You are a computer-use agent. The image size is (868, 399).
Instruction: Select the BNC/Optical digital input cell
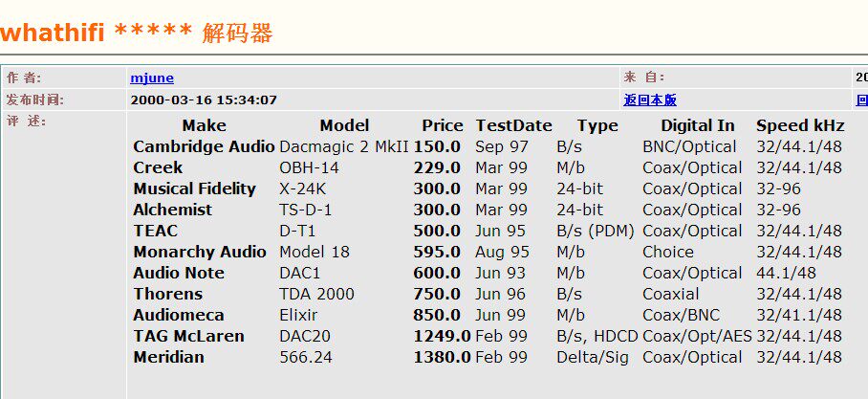(689, 146)
